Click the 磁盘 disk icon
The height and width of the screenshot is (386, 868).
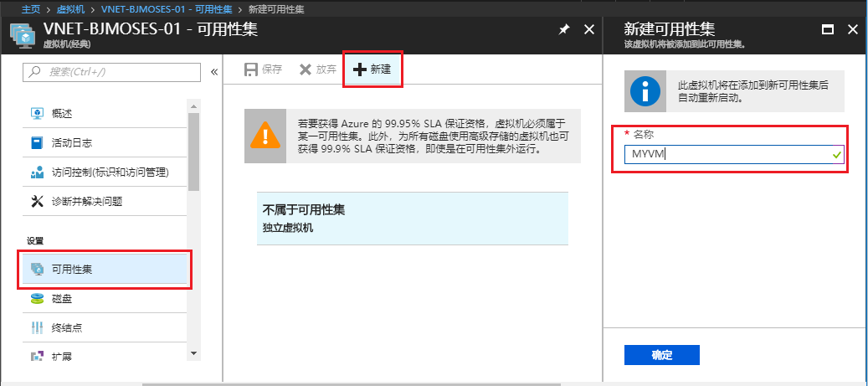37,298
